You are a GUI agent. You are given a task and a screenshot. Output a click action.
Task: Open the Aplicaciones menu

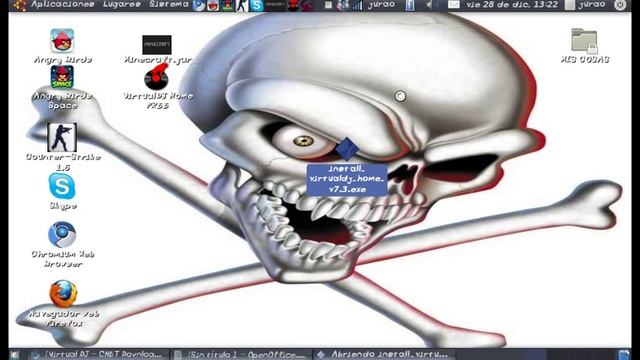[x=63, y=4]
